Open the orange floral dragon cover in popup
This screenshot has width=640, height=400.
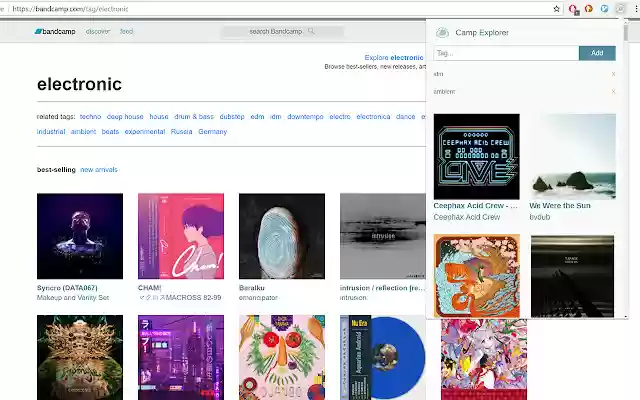(x=476, y=276)
